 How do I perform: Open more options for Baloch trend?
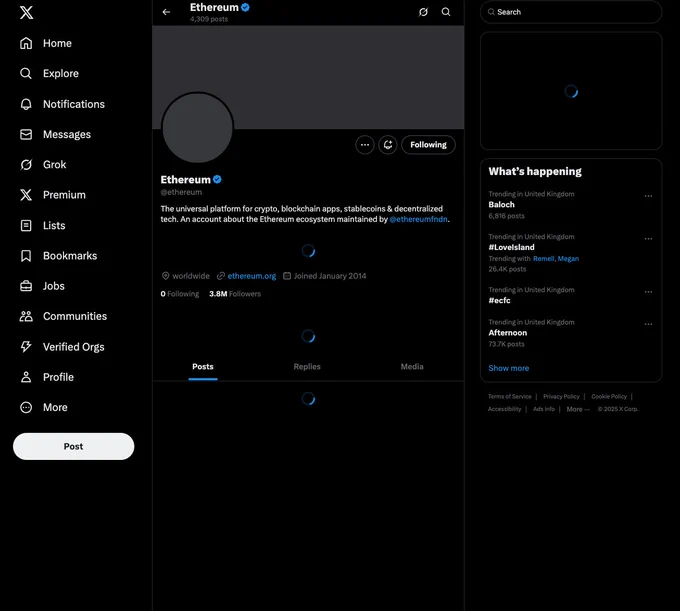pos(648,196)
